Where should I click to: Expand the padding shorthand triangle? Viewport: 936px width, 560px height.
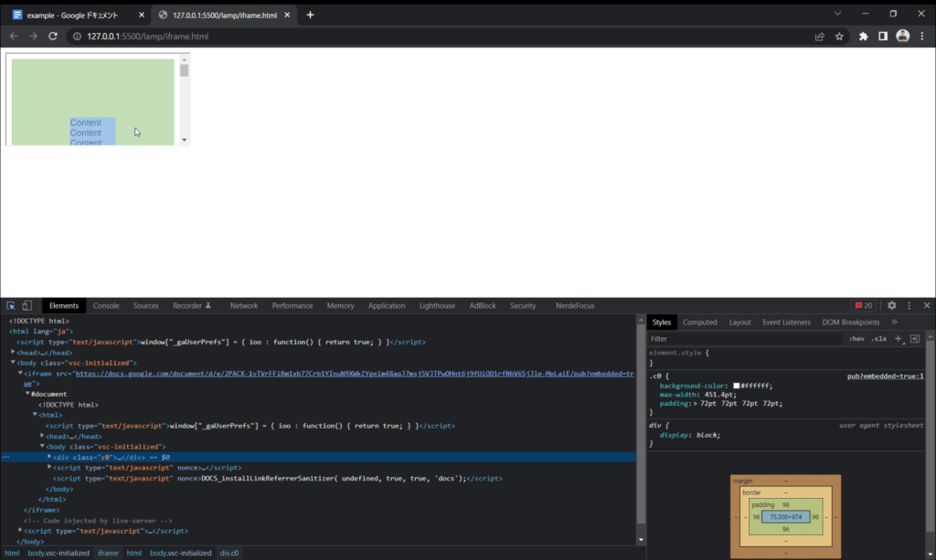(696, 404)
